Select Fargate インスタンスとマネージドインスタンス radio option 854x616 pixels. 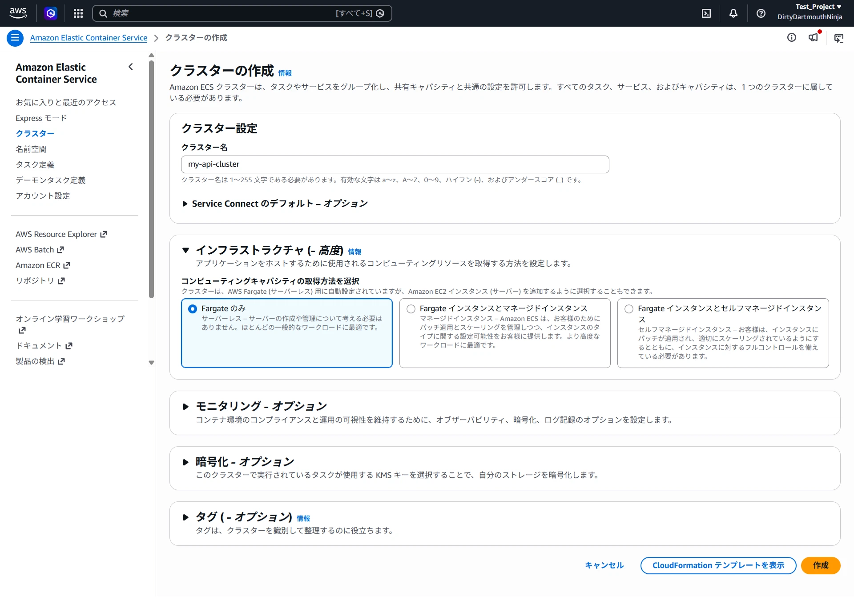411,309
